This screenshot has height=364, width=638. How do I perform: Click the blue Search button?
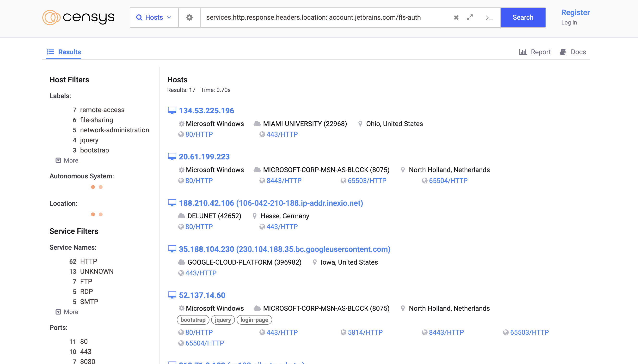coord(523,18)
